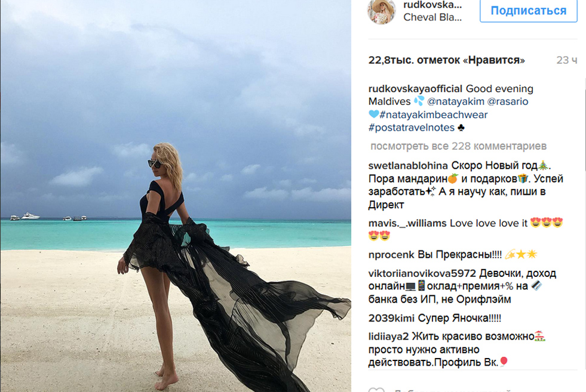Open the Cheval Bla... location link
The image size is (586, 392).
coord(432,17)
